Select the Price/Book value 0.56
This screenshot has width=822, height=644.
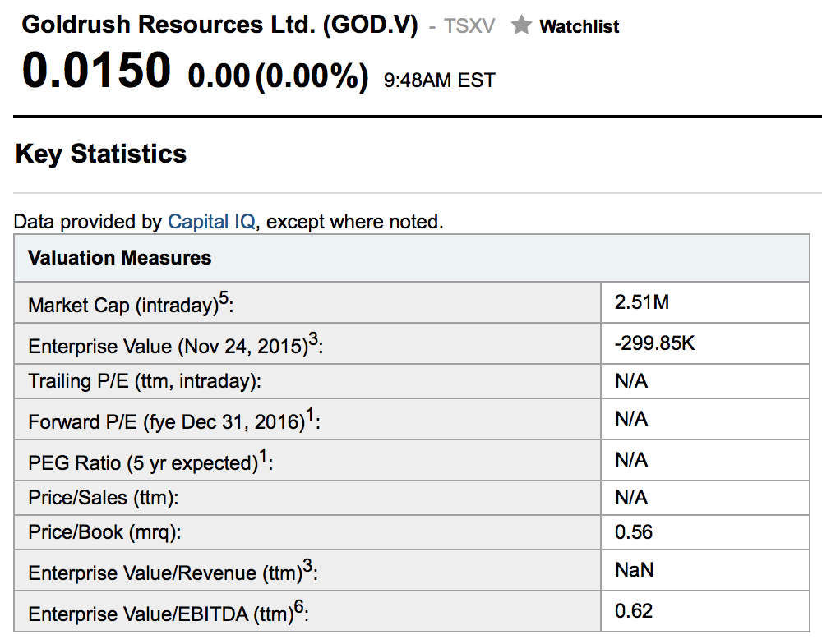coord(634,532)
